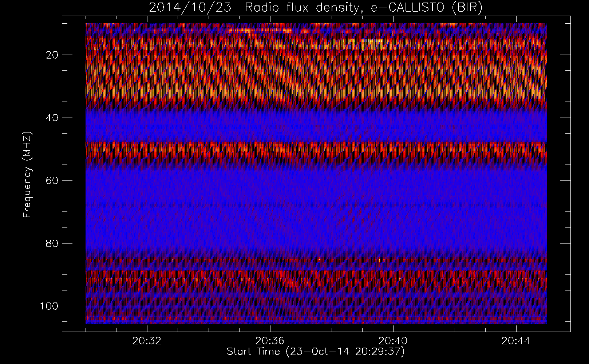Click the 'Frequency (MHZ)' axis label
Image resolution: width=589 pixels, height=364 pixels.
[x=28, y=174]
